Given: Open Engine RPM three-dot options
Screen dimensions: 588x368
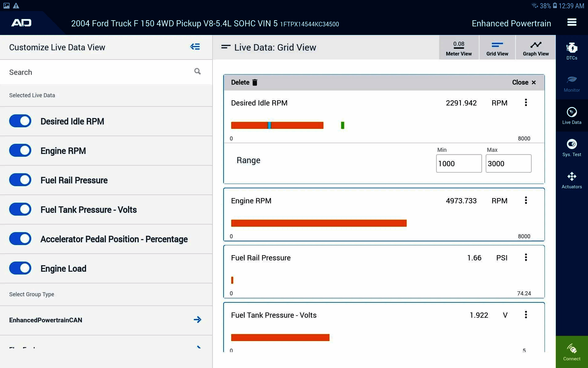Looking at the screenshot, I should click(x=526, y=201).
